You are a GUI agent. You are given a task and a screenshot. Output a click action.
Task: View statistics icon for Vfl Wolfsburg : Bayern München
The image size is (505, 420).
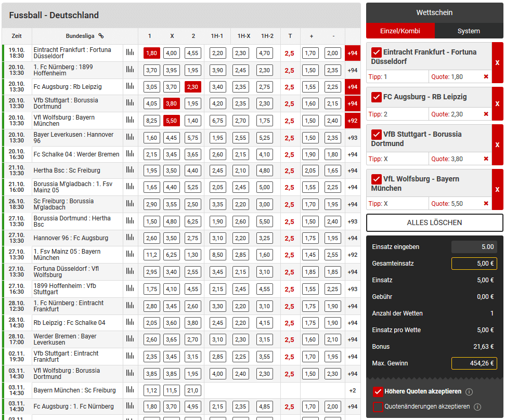(130, 120)
